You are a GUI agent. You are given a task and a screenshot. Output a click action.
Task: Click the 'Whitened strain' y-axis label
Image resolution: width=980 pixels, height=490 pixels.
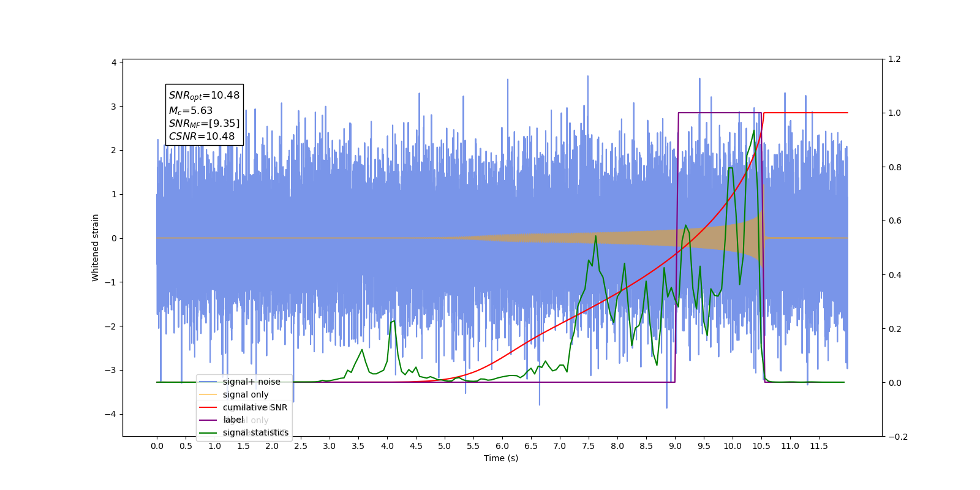point(96,247)
